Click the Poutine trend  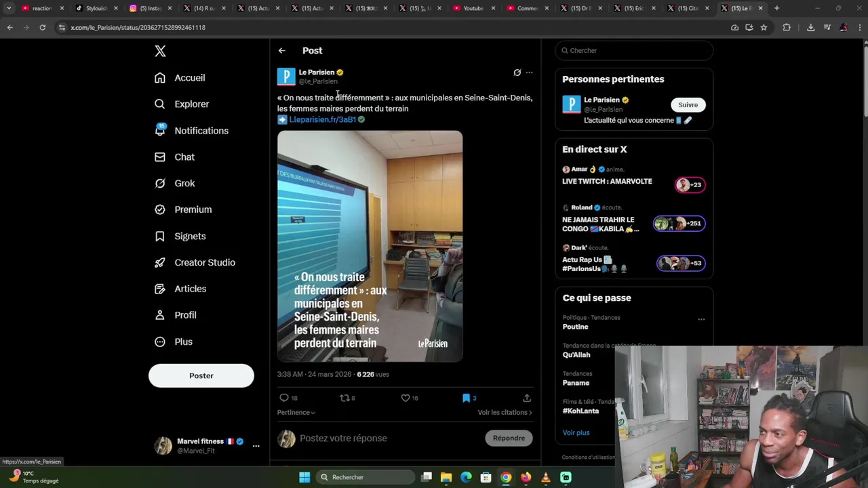click(575, 327)
